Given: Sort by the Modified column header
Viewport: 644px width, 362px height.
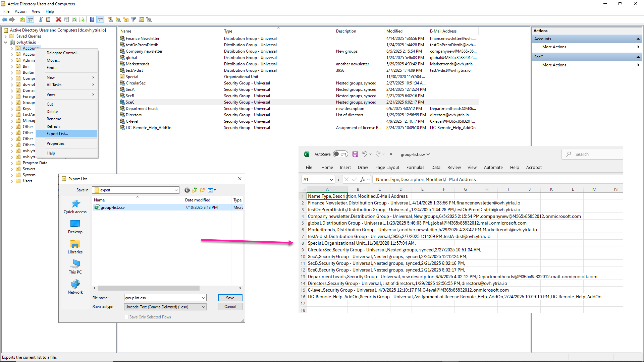Looking at the screenshot, I should click(406, 31).
